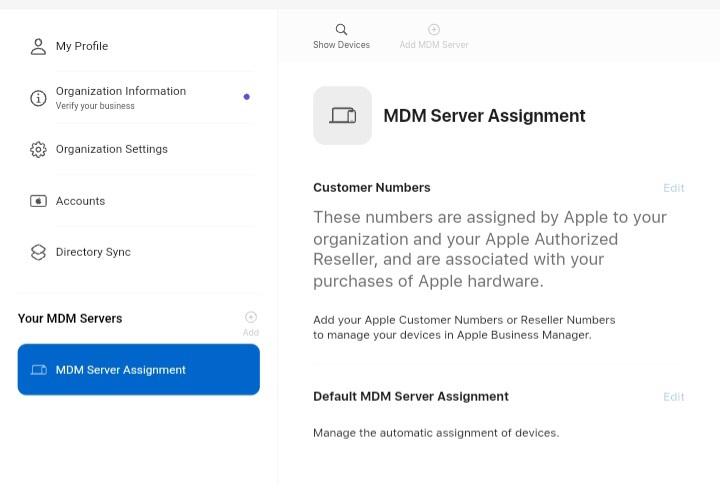Viewport: 720px width, 483px height.
Task: Click the plus icon beside Your MDM Servers
Action: coord(250,317)
